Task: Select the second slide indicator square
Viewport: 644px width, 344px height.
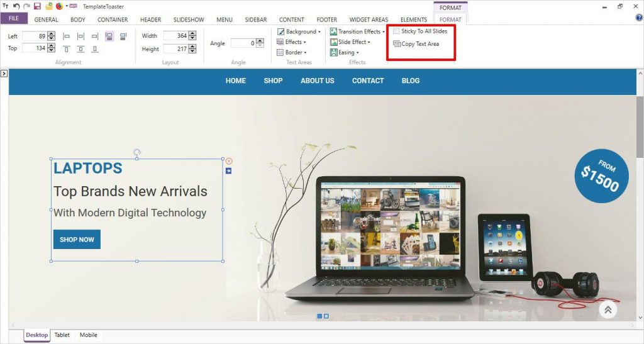Action: coord(326,316)
